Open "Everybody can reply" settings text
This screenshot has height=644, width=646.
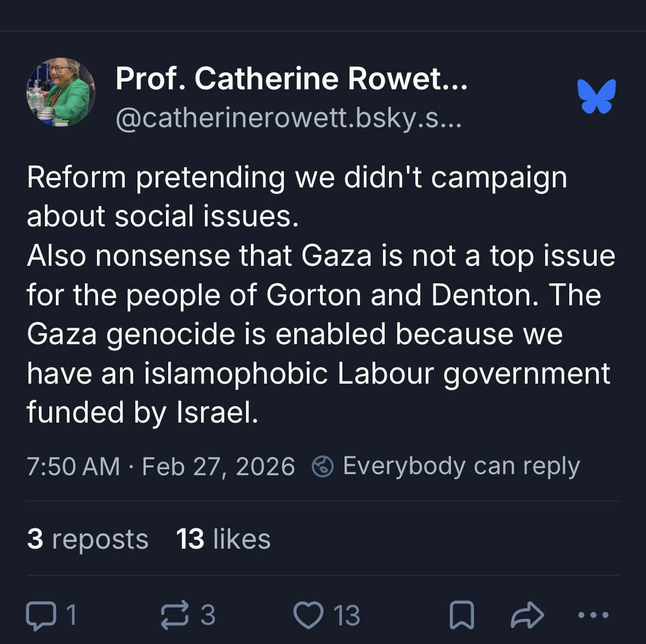click(x=461, y=466)
